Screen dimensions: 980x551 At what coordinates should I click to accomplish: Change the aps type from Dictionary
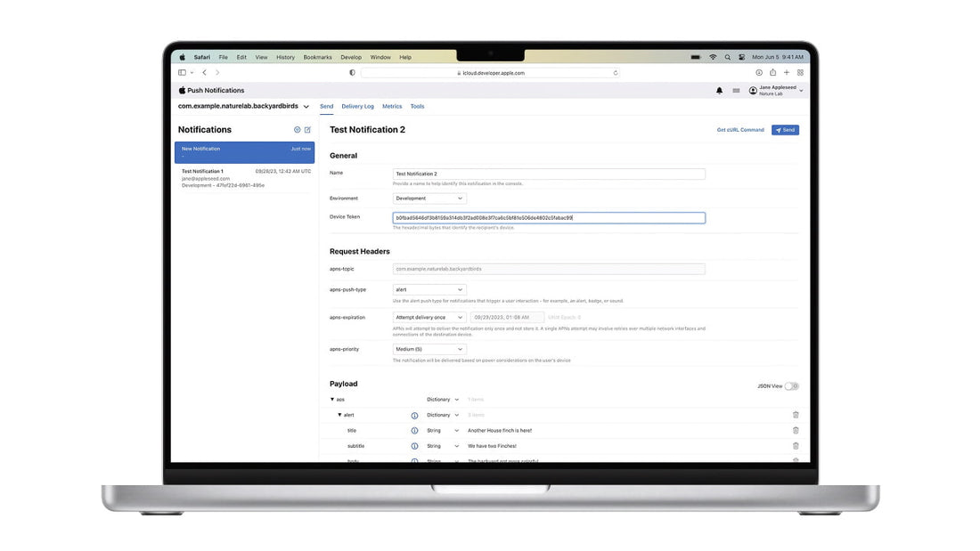[x=443, y=399]
